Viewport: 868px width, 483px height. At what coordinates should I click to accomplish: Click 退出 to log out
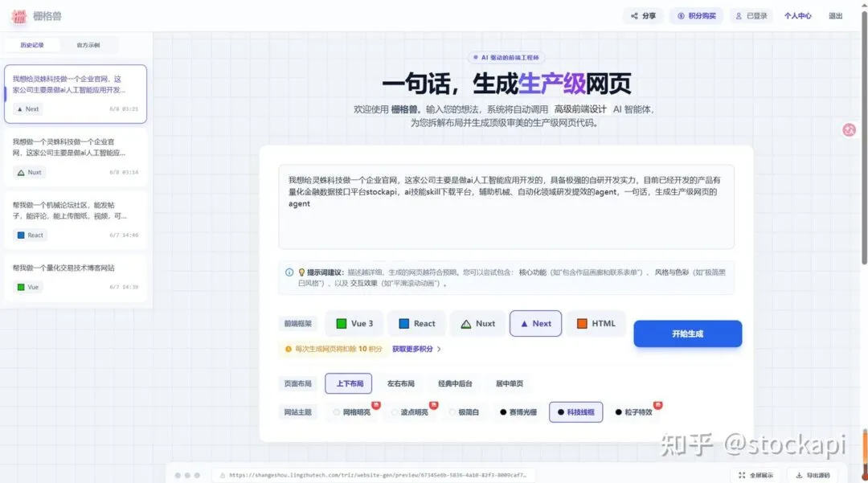pyautogui.click(x=835, y=16)
